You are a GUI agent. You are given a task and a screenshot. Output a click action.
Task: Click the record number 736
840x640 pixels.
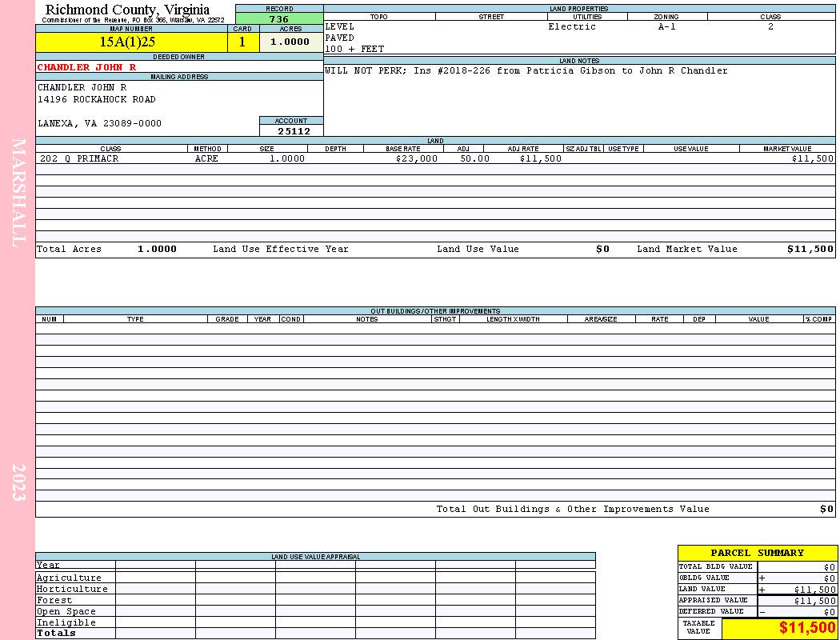tap(279, 18)
